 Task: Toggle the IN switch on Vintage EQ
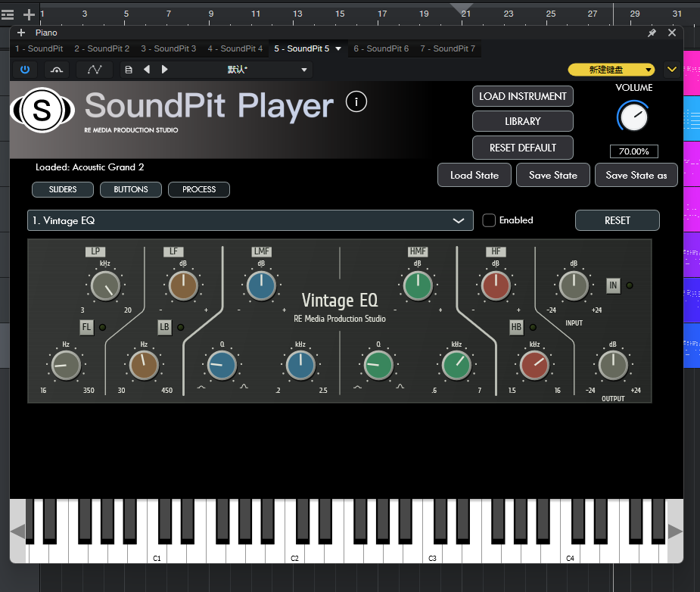point(614,285)
